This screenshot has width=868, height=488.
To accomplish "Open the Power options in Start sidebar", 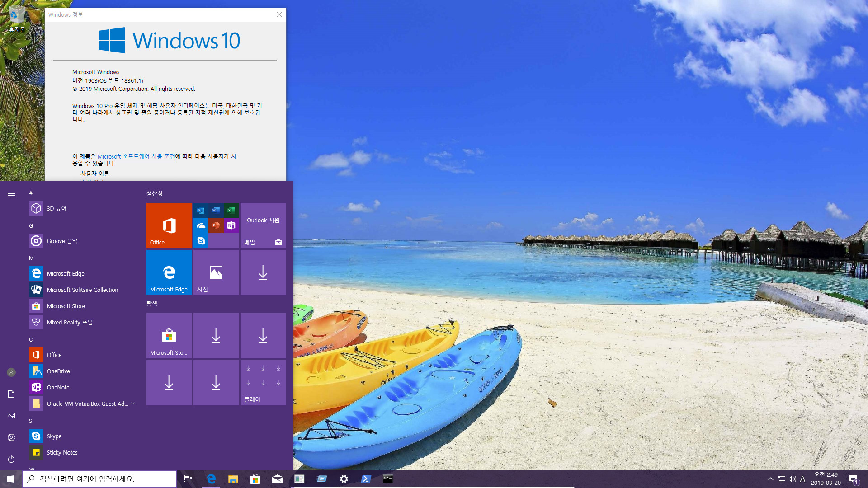I will coord(11,459).
